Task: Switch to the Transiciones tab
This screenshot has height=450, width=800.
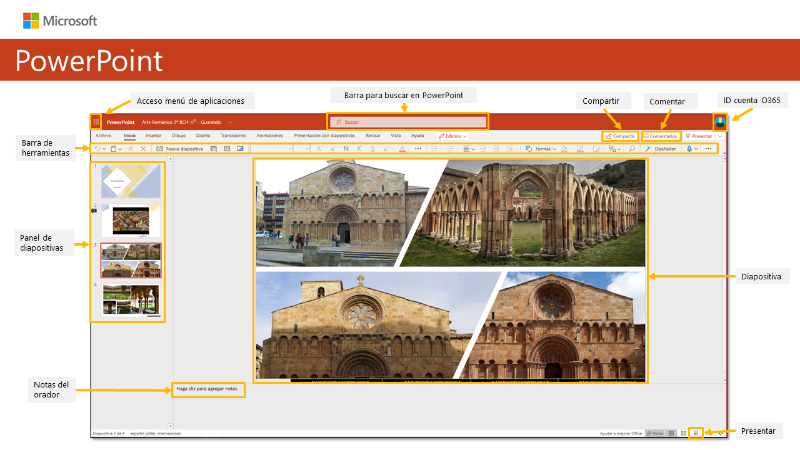Action: (x=233, y=136)
